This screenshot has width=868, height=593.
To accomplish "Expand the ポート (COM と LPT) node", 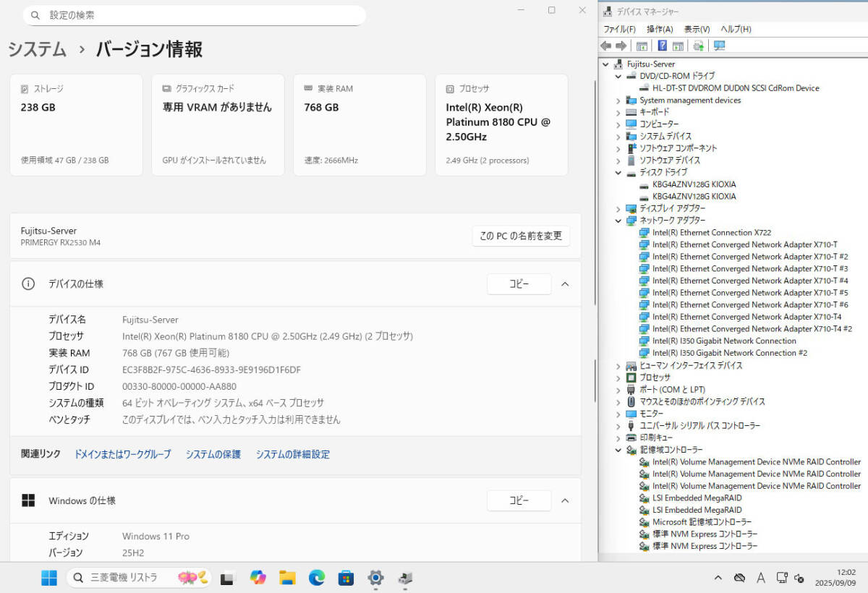I will tap(618, 389).
